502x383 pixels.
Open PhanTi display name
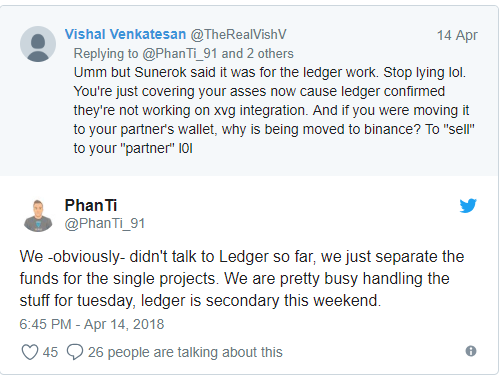[x=91, y=205]
